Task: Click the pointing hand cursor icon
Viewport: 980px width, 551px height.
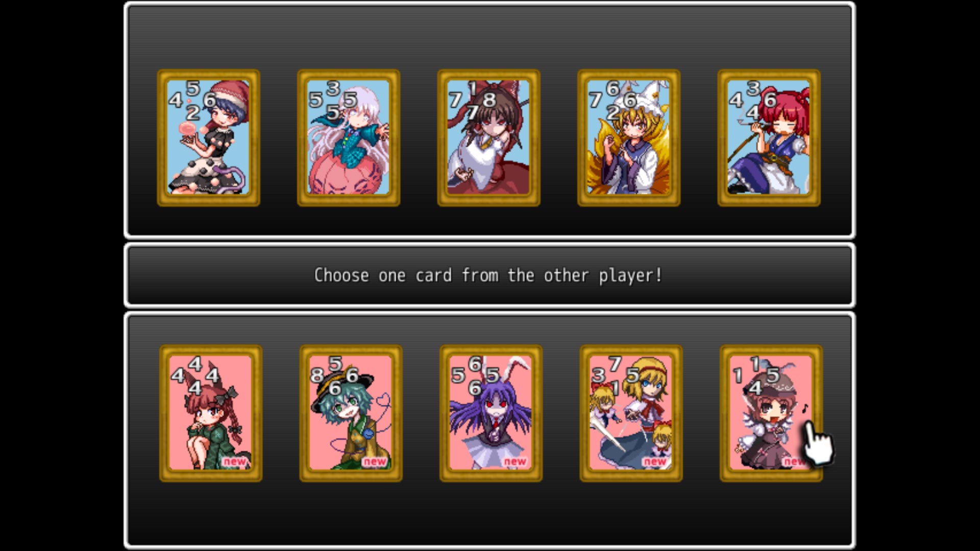Action: tap(818, 443)
